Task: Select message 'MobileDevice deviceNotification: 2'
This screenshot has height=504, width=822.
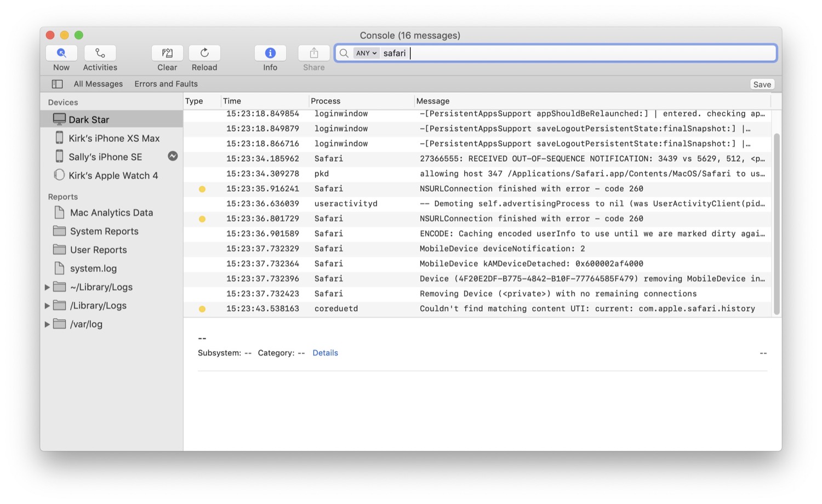Action: (x=502, y=249)
